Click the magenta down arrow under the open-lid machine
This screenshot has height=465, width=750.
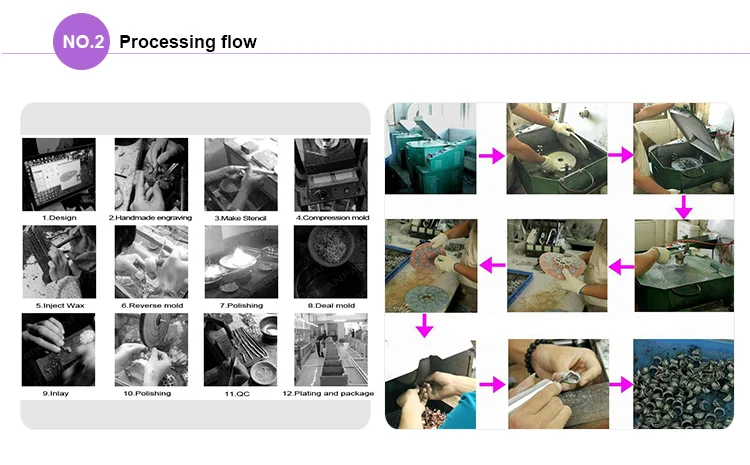coord(684,207)
